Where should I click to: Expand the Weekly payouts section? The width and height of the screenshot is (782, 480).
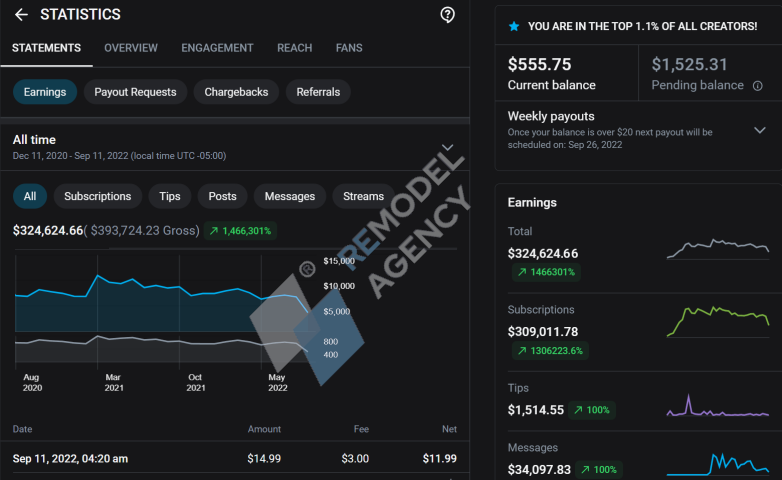[x=759, y=130]
